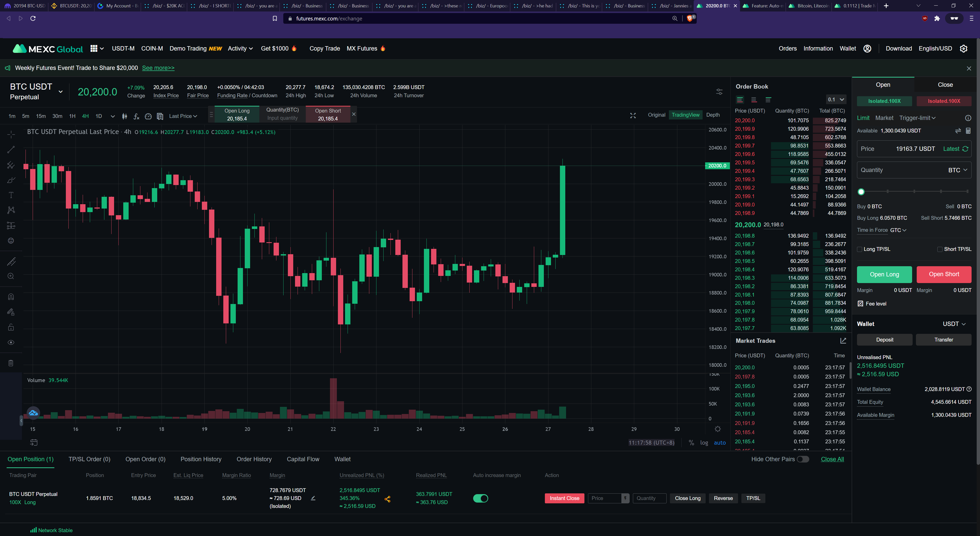Hide all drawings with eye icon
This screenshot has height=536, width=980.
point(11,342)
